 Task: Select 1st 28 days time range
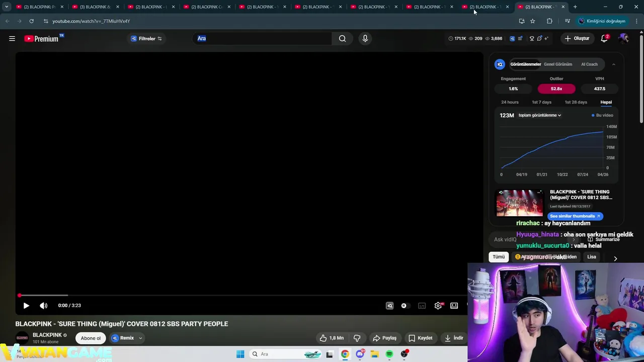click(576, 102)
